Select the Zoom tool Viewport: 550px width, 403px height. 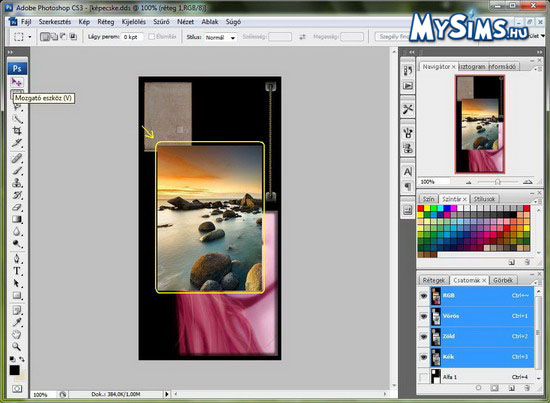(x=17, y=347)
